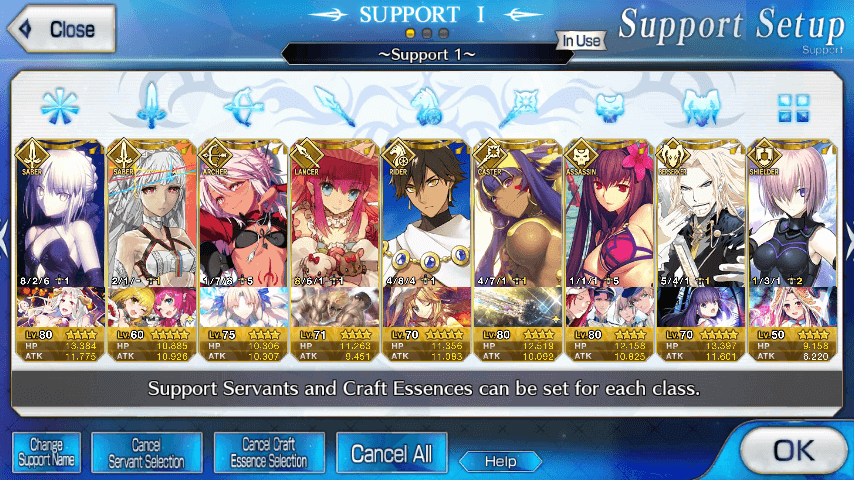854x480 pixels.
Task: Click the Cancel All button
Action: coord(392,453)
